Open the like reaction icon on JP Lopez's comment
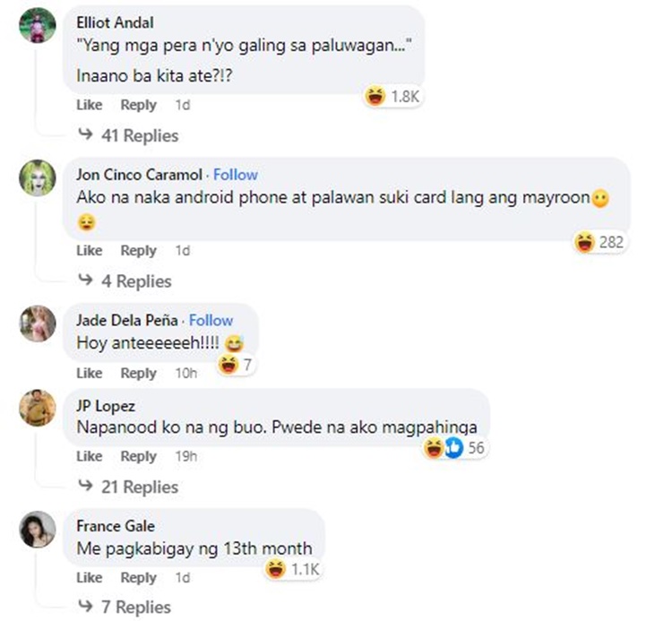The height and width of the screenshot is (621, 672). click(x=453, y=448)
